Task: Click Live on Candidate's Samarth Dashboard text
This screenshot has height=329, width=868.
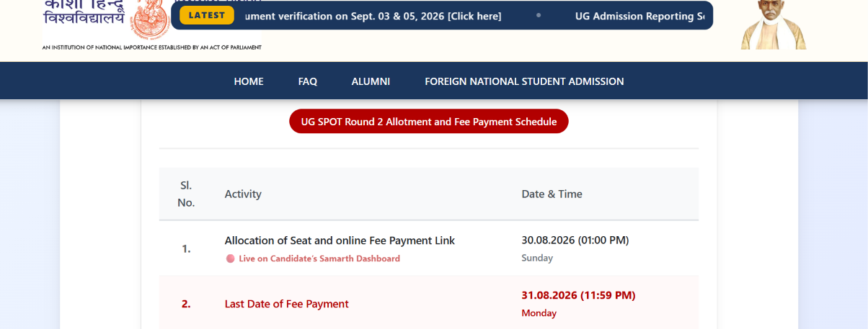Action: click(319, 258)
